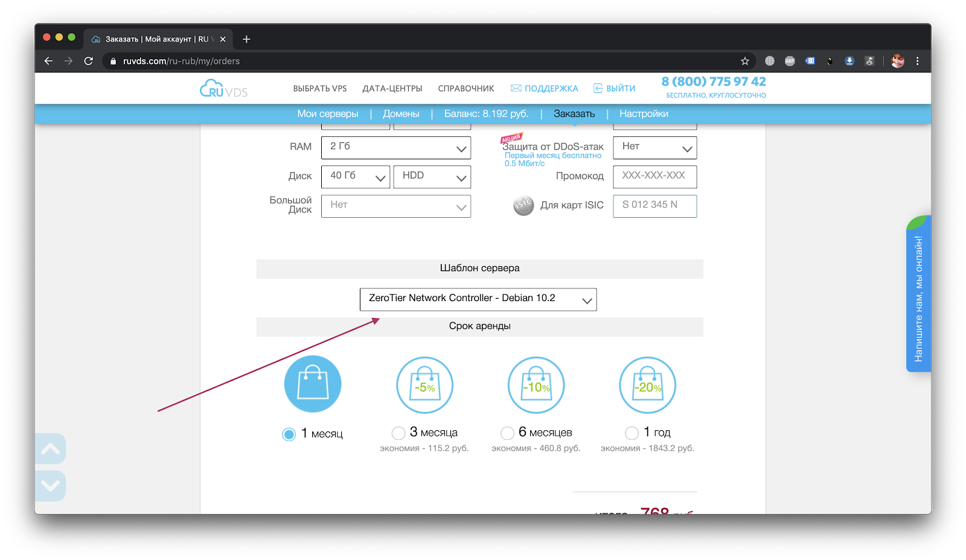Click the site lock icon in address bar

click(x=113, y=61)
